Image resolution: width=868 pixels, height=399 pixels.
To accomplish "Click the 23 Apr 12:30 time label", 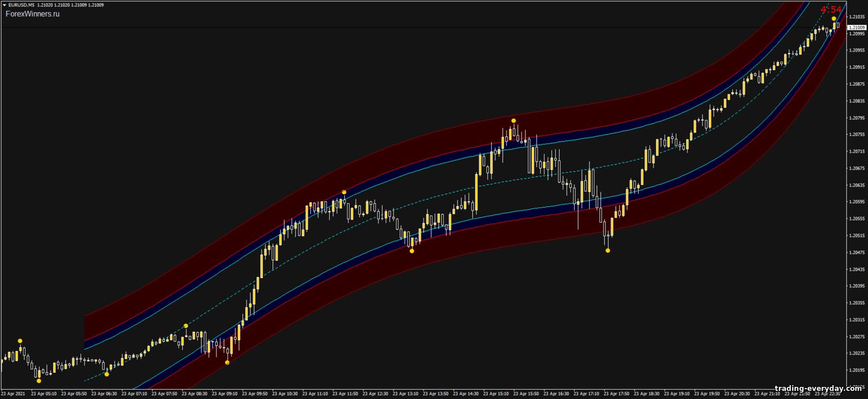I will point(375,394).
